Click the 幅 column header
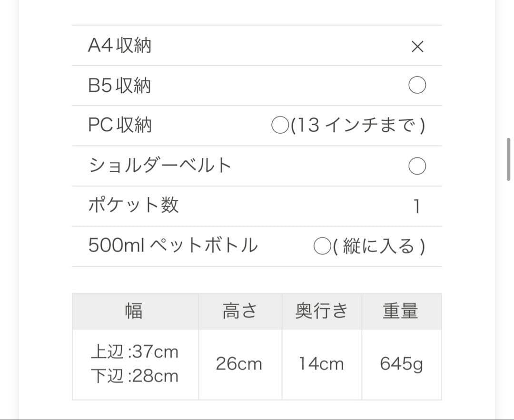Viewport: 514px width, 420px height. coord(134,311)
